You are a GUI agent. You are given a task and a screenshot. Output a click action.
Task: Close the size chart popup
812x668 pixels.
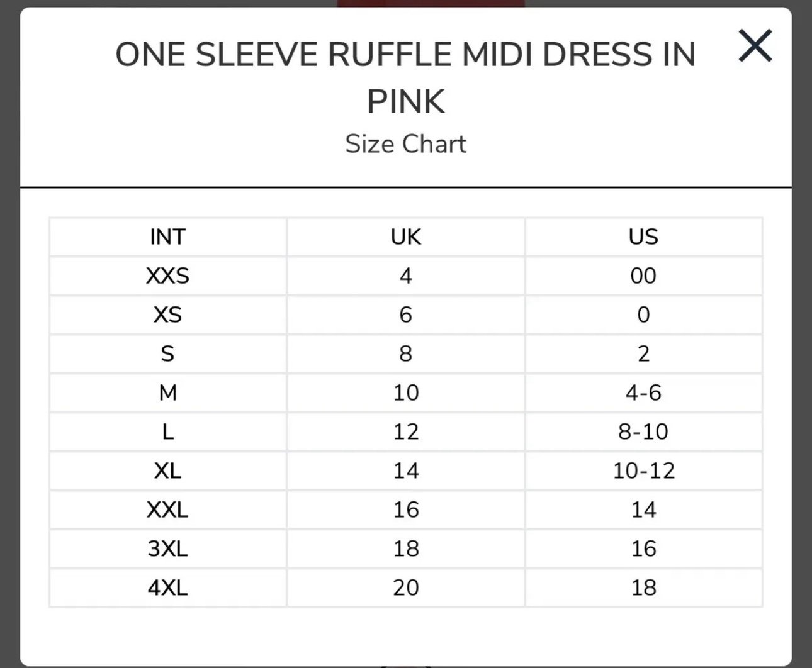point(755,46)
